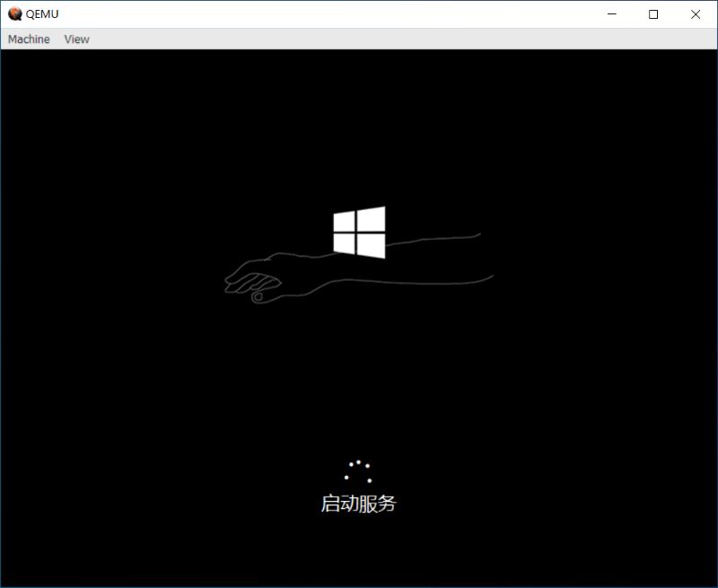718x588 pixels.
Task: Minimize the QEMU window
Action: point(609,14)
